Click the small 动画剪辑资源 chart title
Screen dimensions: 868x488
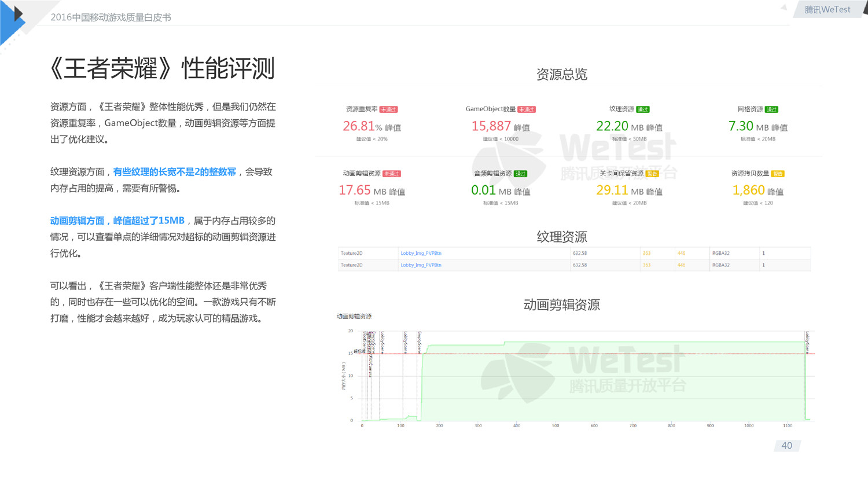click(354, 316)
